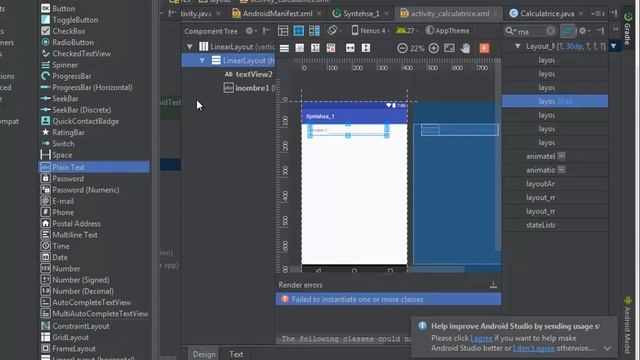Collapse the root LinearLayout (vertical) node
The image size is (640, 360).
pos(190,47)
